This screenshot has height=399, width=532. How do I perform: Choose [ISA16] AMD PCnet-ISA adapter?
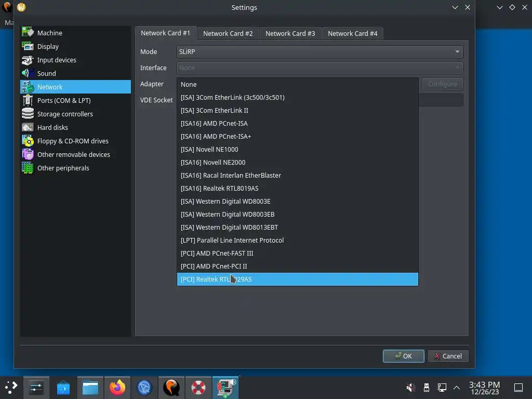298,124
